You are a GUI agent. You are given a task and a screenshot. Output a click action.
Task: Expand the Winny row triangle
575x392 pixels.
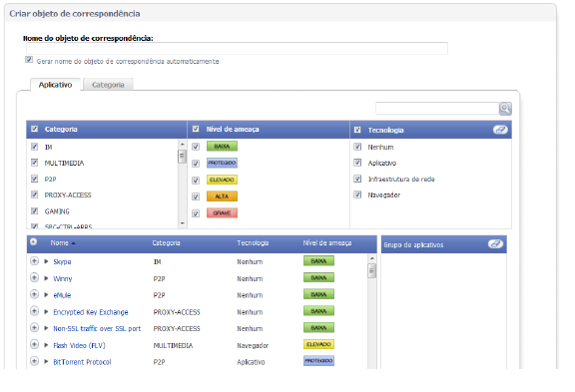46,278
